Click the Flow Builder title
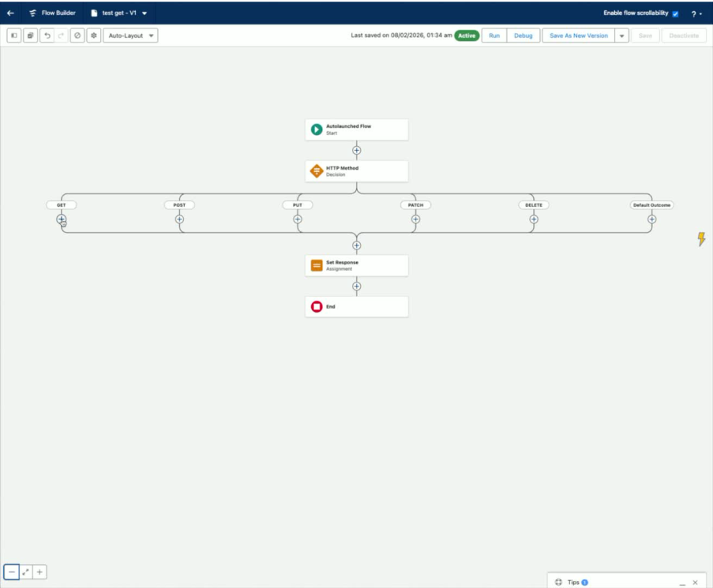 pyautogui.click(x=58, y=13)
